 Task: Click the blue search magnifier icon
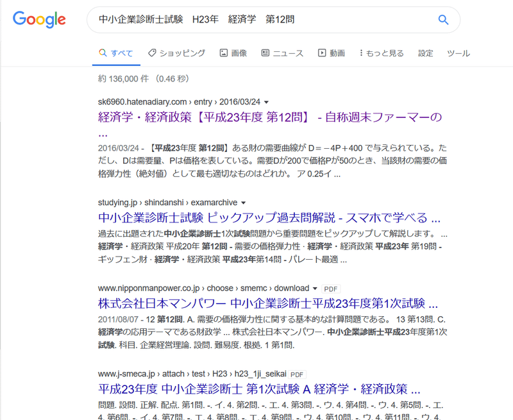(x=443, y=20)
